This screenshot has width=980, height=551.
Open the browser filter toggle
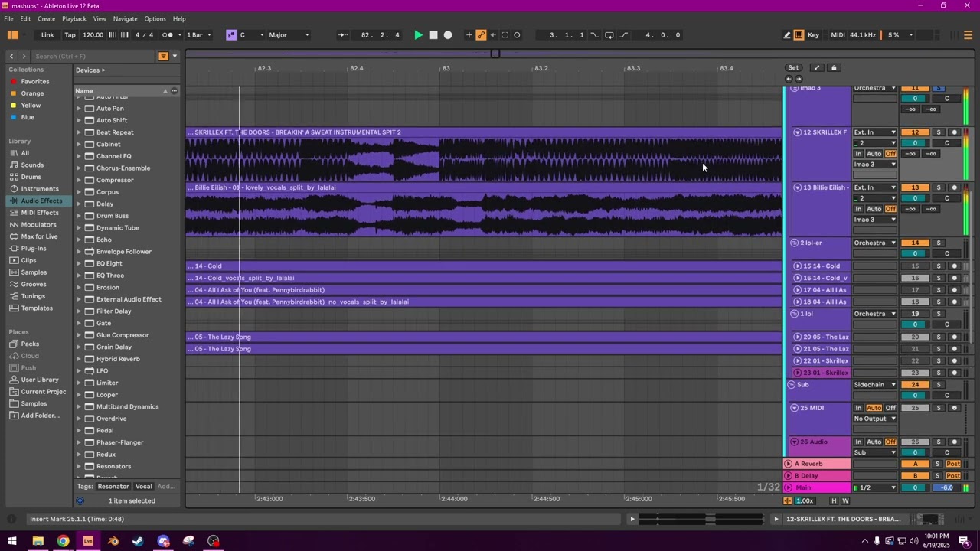click(163, 56)
